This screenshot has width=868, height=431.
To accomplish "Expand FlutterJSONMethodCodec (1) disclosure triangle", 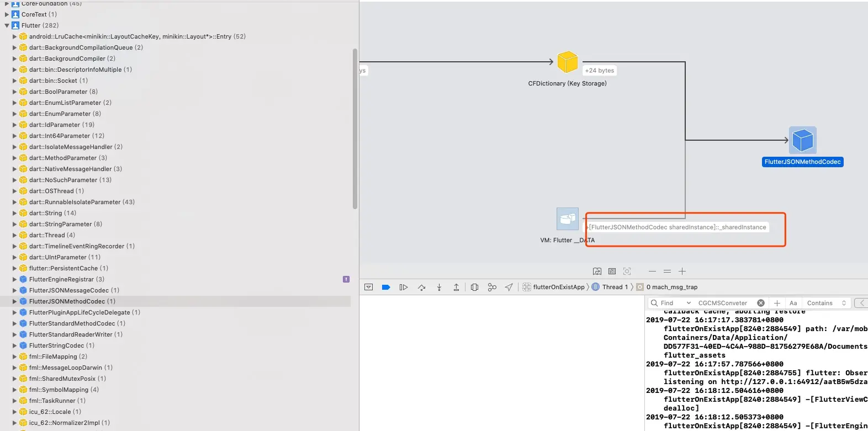I will [x=15, y=301].
